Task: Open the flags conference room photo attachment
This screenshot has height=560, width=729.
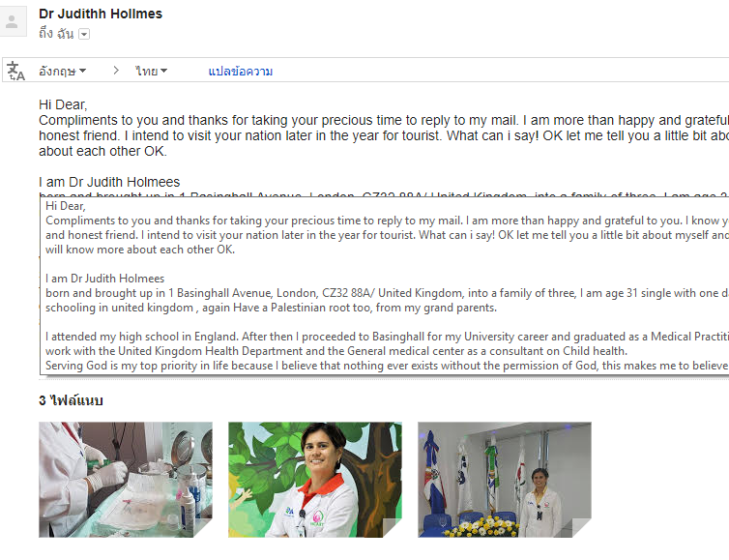Action: (x=505, y=480)
